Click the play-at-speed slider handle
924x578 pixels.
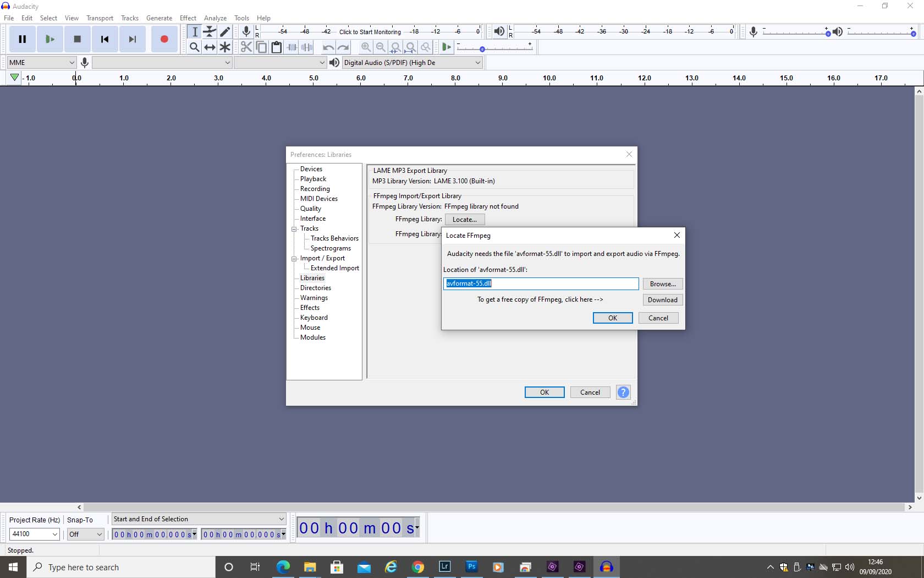pos(482,49)
